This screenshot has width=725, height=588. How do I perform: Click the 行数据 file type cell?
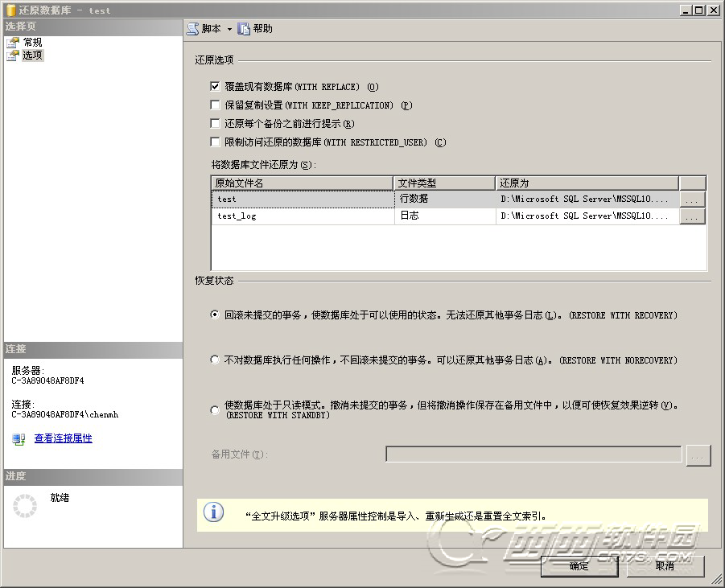click(445, 199)
